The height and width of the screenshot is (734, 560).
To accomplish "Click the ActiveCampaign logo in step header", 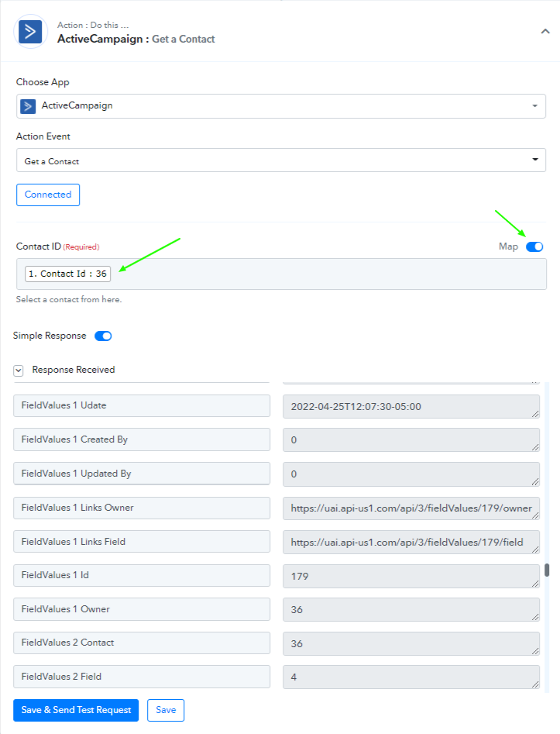I will 30,32.
